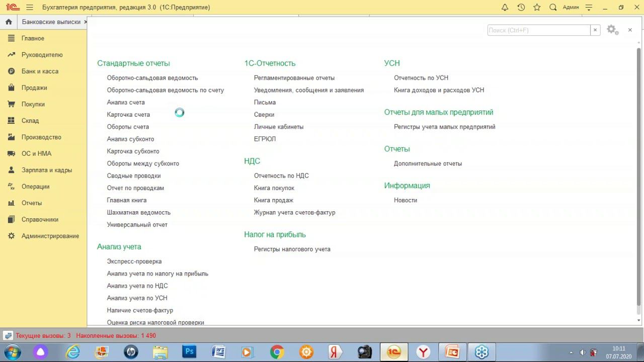The image size is (644, 362).
Task: Click the Админ user name
Action: [571, 8]
